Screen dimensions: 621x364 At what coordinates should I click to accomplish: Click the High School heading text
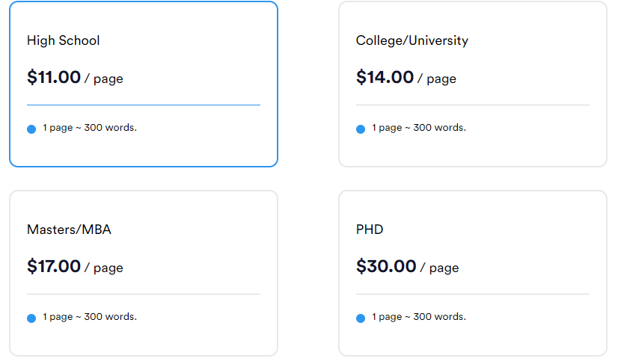[64, 40]
